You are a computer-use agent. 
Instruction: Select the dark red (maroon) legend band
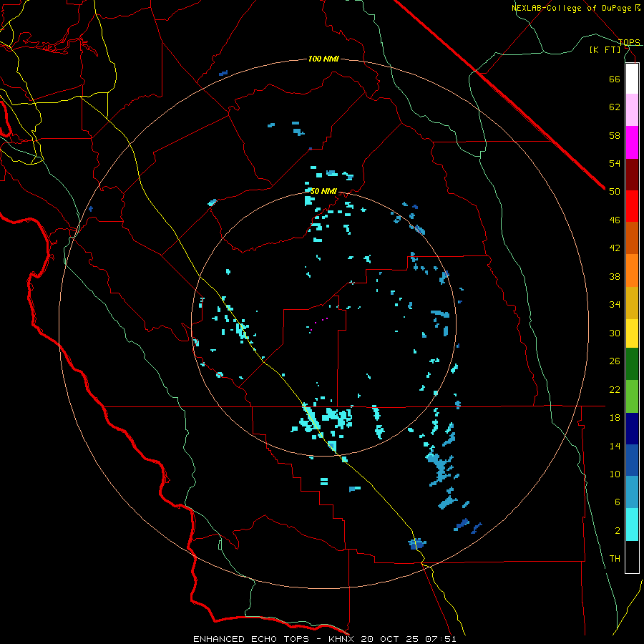[632, 175]
